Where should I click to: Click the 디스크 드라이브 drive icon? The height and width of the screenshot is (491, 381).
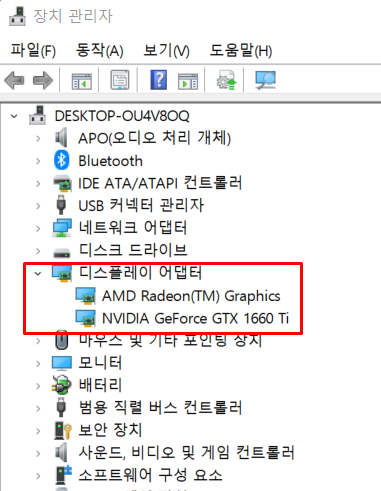click(62, 253)
